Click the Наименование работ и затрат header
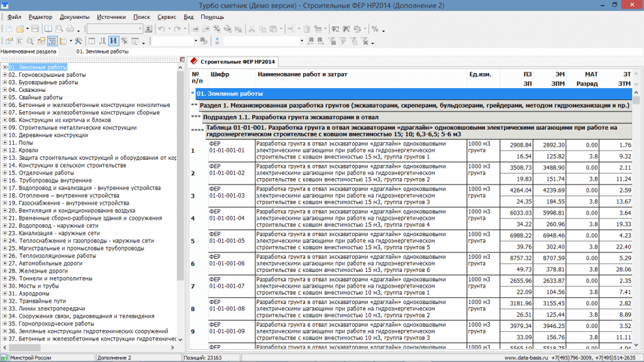Image resolution: width=644 pixels, height=362 pixels. pos(303,74)
